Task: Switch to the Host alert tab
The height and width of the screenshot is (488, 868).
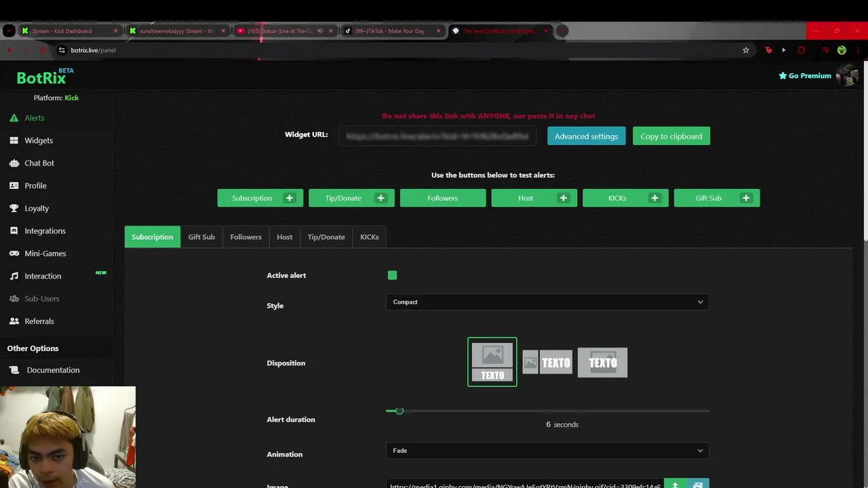Action: pyautogui.click(x=284, y=237)
